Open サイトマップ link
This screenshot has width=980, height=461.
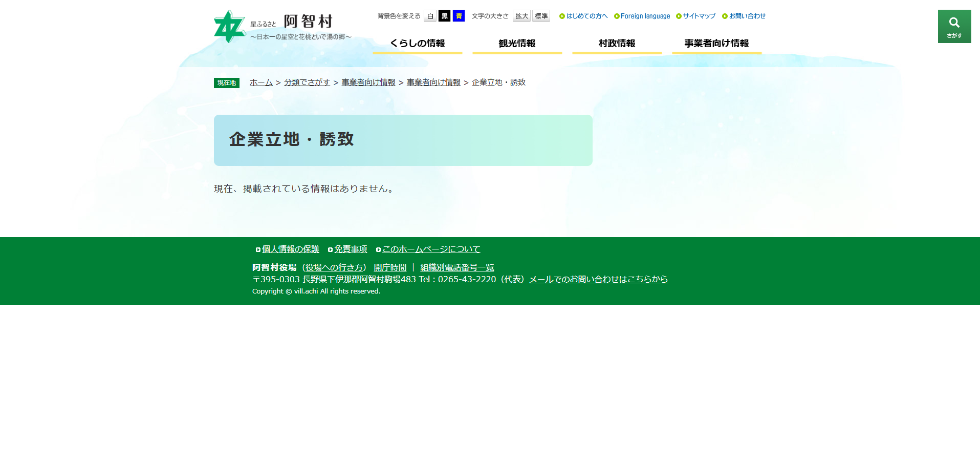[699, 16]
